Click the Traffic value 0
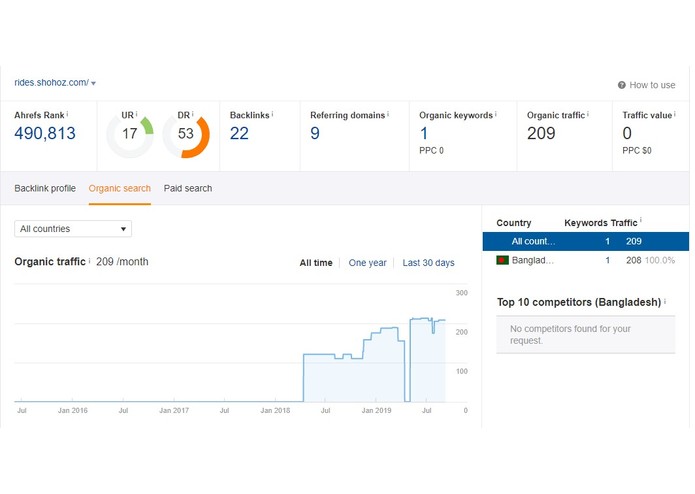 [627, 133]
